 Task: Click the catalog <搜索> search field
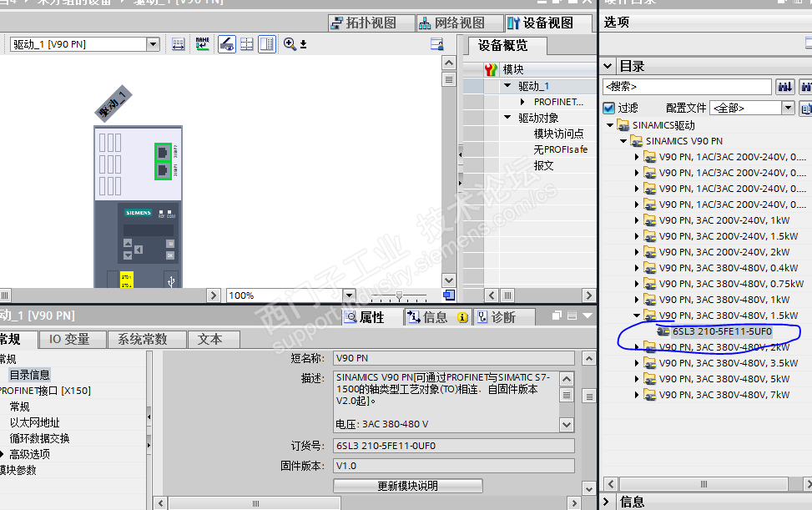687,87
